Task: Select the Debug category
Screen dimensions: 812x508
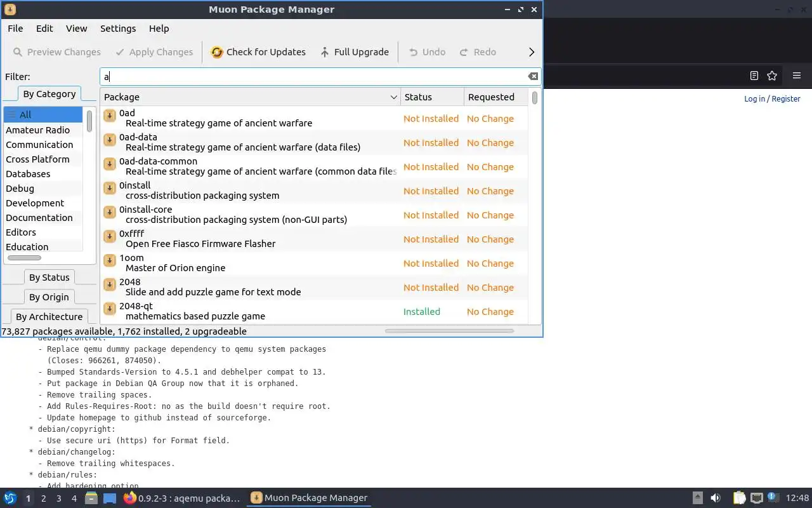Action: coord(43,189)
